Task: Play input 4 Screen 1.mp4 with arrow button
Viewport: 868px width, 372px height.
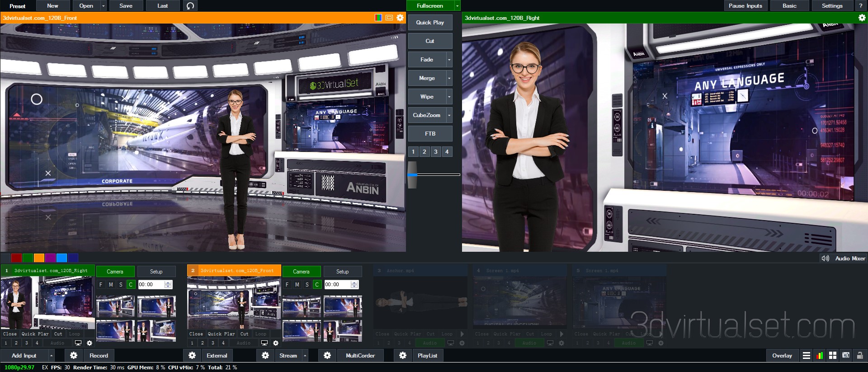Action: 561,334
